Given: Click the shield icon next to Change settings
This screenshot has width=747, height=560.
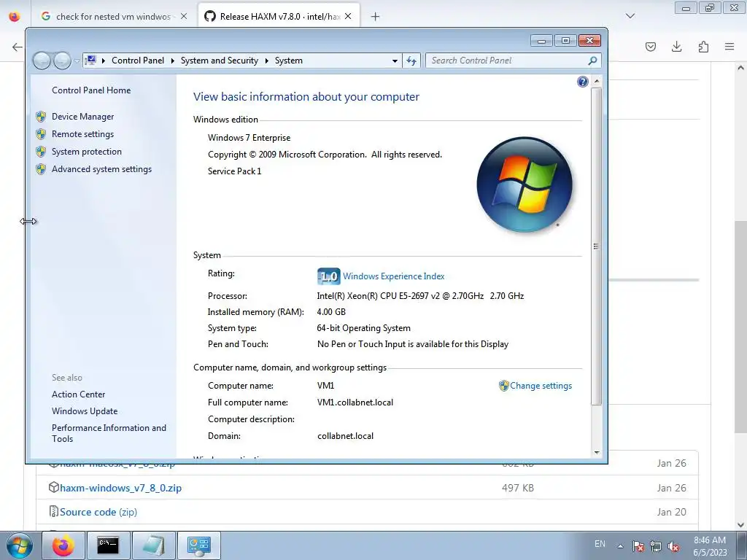Looking at the screenshot, I should (503, 386).
